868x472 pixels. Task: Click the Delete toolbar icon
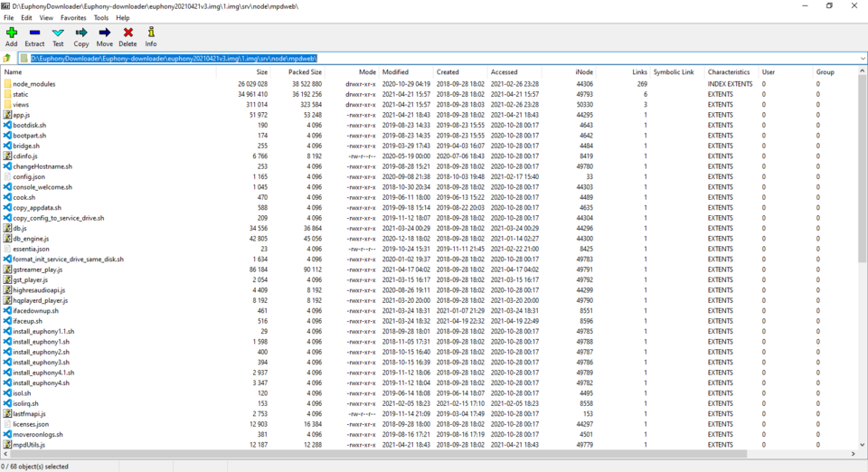(x=127, y=33)
